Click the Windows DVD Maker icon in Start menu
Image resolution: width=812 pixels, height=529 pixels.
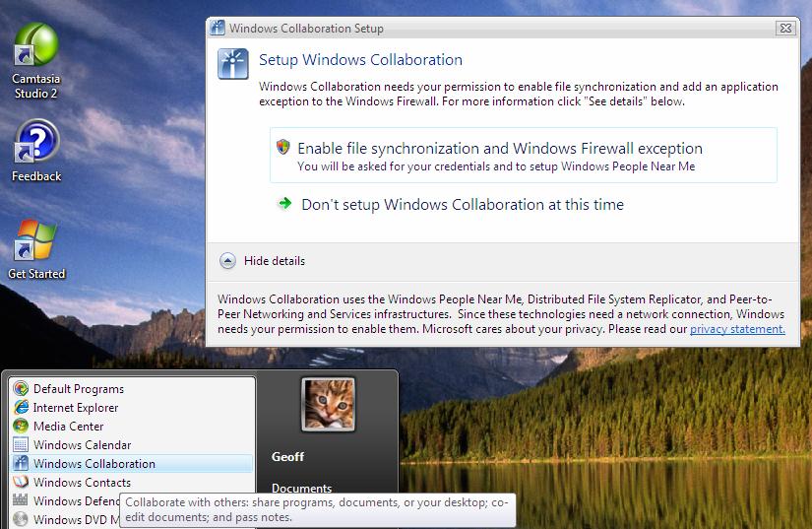coord(21,519)
